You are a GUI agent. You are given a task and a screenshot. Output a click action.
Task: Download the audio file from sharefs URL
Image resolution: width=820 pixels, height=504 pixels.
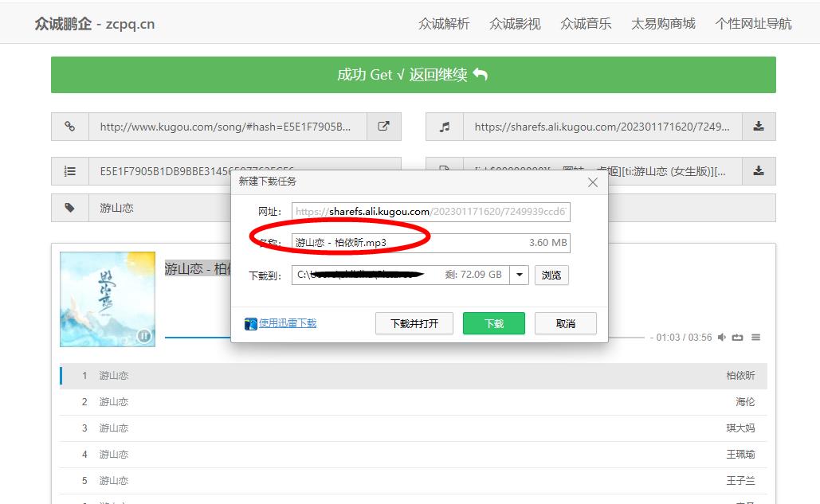pyautogui.click(x=759, y=127)
